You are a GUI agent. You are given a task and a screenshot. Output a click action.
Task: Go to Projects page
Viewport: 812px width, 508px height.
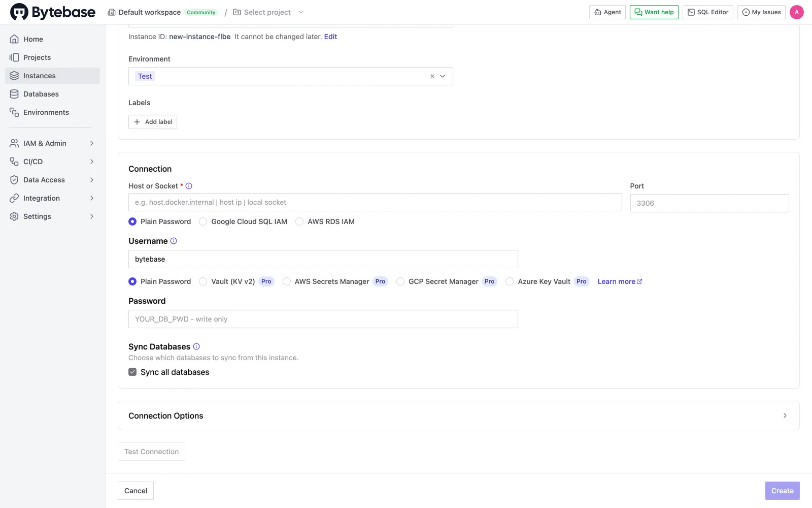[x=52, y=57]
